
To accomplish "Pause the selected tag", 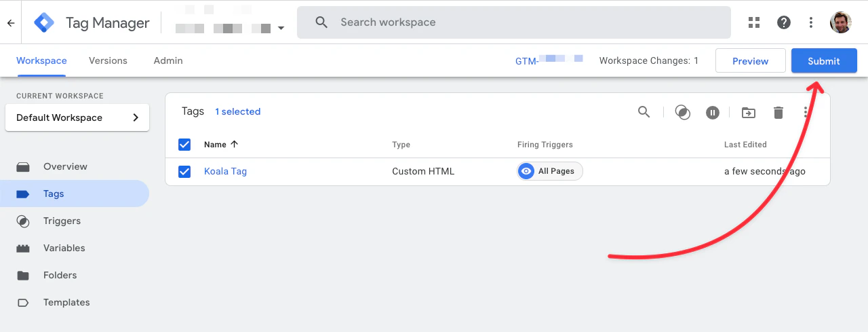I will point(712,113).
